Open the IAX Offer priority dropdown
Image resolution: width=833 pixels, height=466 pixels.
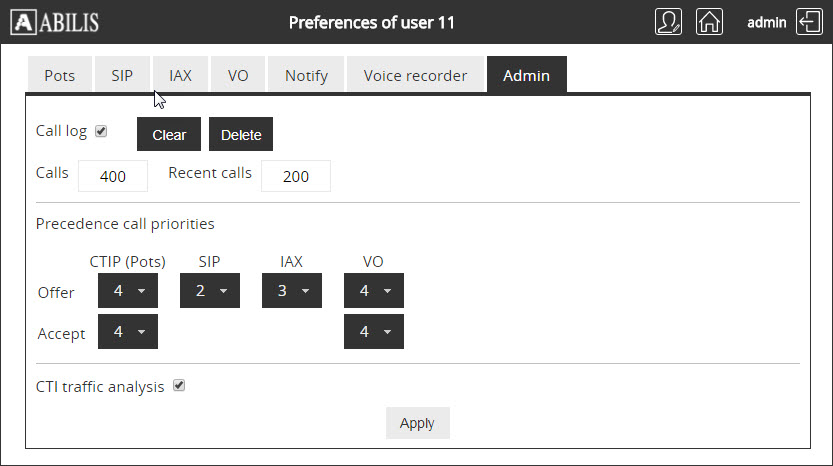click(x=292, y=291)
